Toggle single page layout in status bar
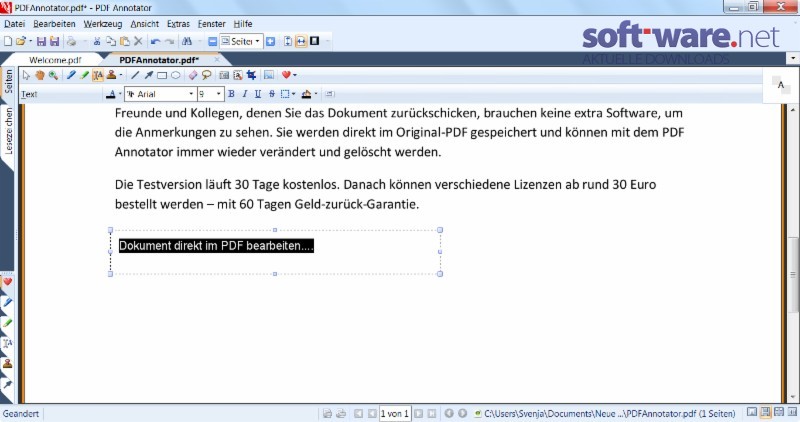800x422 pixels. click(x=752, y=412)
